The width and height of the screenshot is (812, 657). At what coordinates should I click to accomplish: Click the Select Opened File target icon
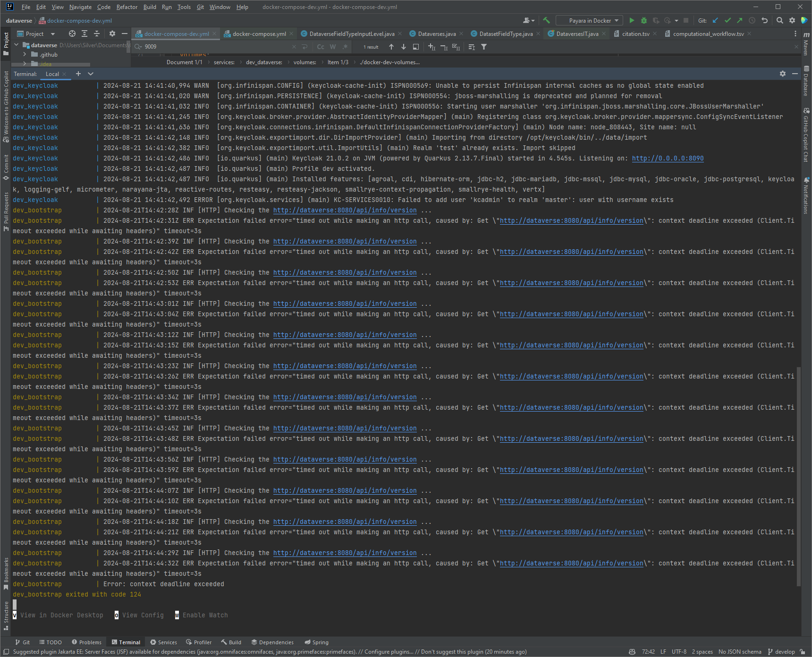[72, 34]
